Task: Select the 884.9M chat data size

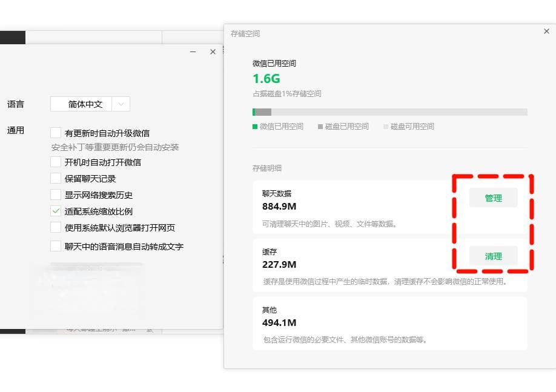Action: click(279, 206)
